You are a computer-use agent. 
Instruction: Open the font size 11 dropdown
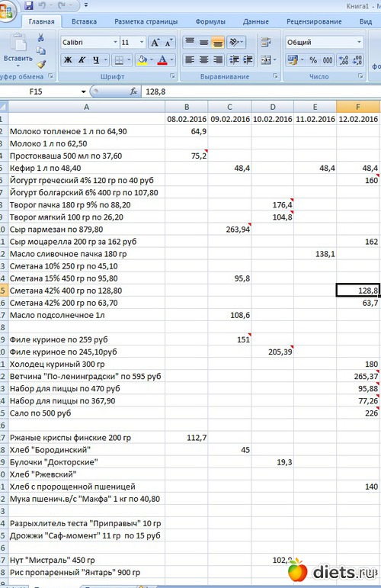click(142, 43)
